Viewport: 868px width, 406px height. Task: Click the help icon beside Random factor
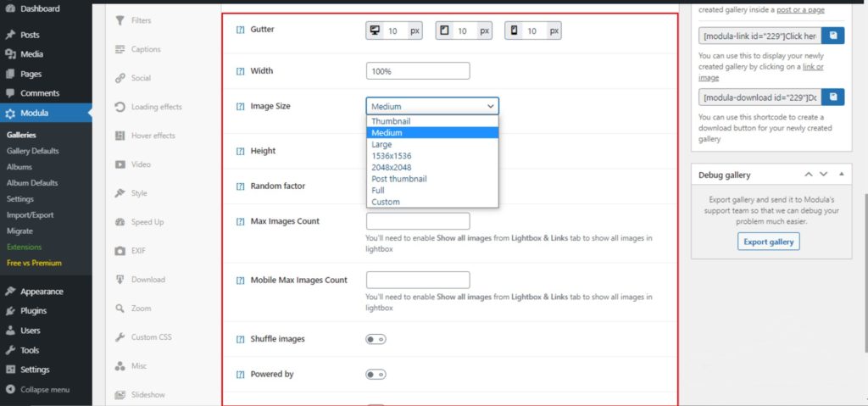[240, 186]
